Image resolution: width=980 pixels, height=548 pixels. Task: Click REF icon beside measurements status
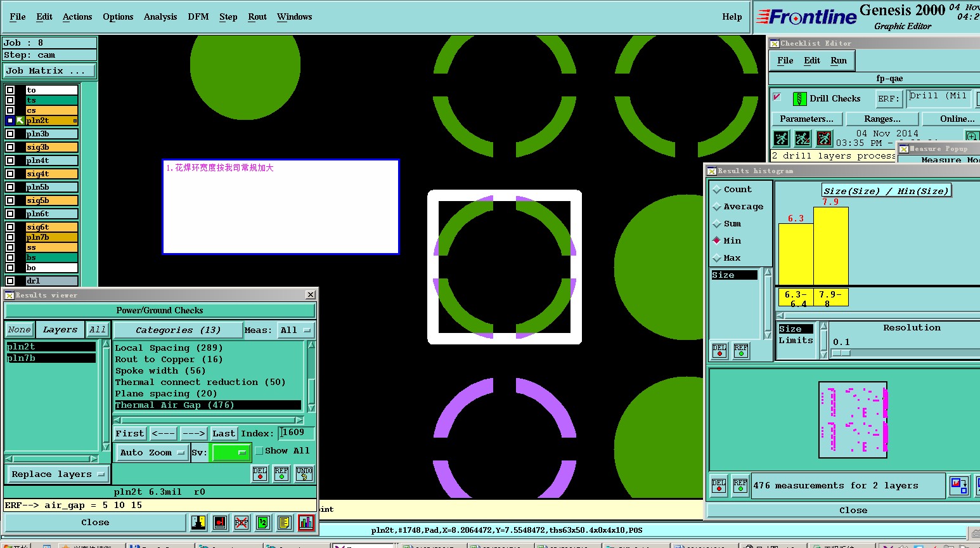tap(740, 486)
